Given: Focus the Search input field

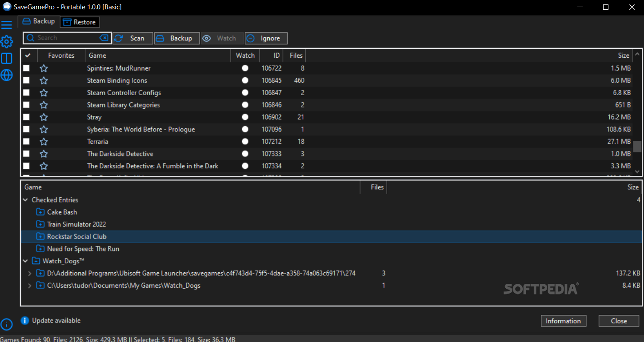Looking at the screenshot, I should (x=67, y=38).
